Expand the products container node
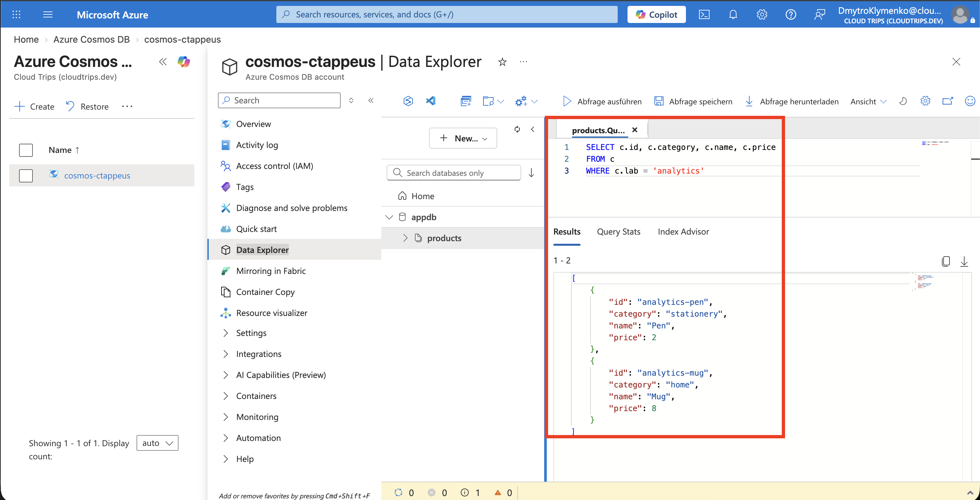This screenshot has height=500, width=980. pos(405,238)
